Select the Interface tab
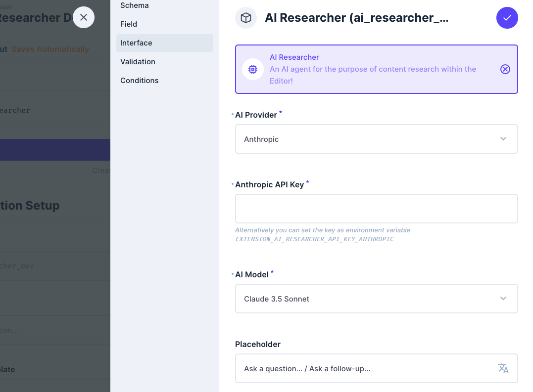The image size is (533, 392). (x=164, y=43)
